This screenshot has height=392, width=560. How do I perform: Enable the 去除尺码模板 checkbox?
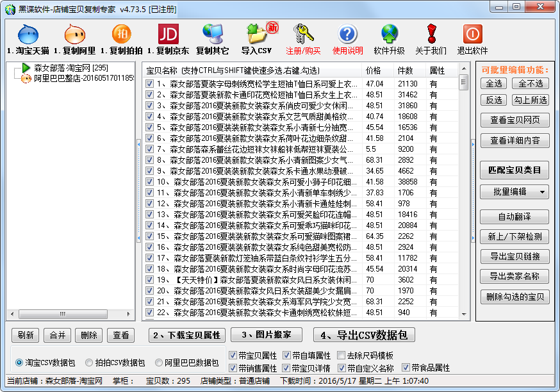(x=340, y=355)
